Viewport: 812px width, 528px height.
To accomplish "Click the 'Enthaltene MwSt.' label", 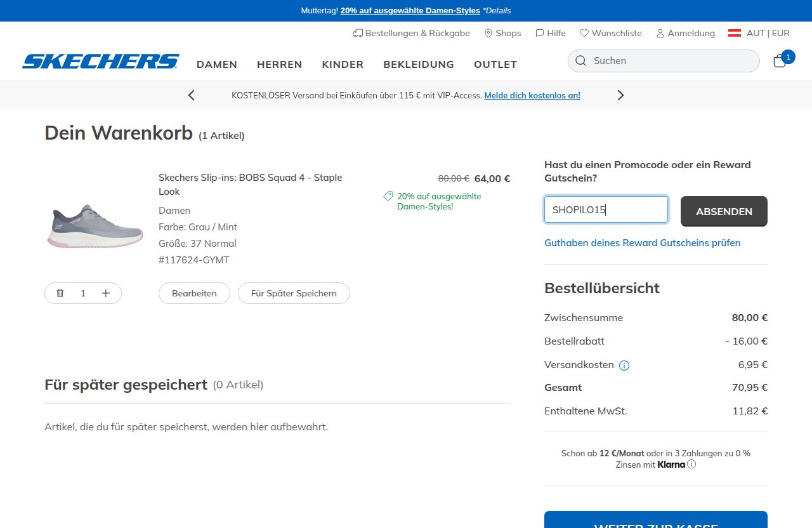I will point(586,411).
